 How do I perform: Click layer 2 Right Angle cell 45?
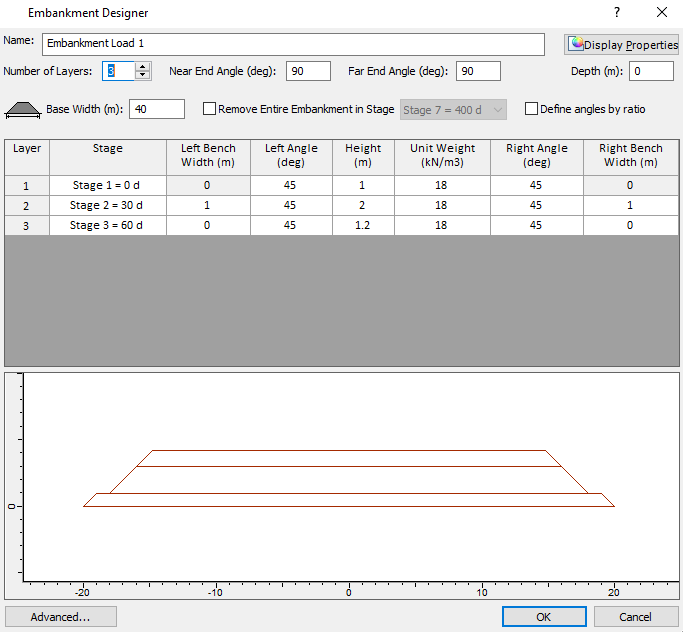[537, 205]
